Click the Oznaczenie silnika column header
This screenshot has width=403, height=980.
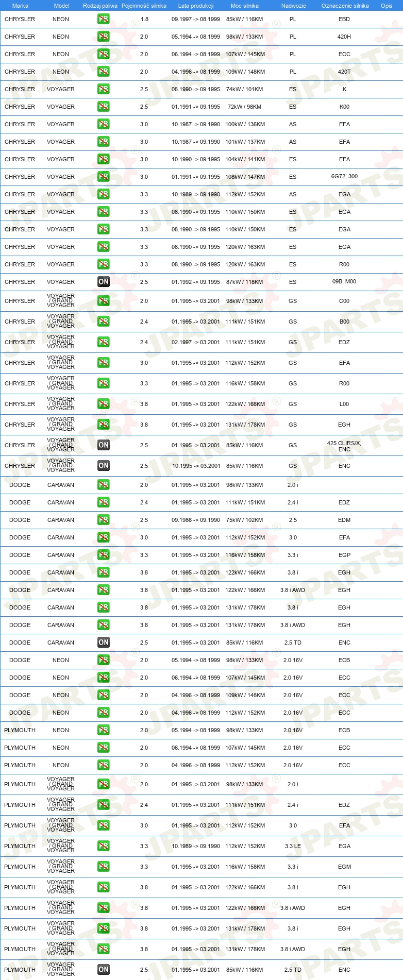tap(345, 6)
